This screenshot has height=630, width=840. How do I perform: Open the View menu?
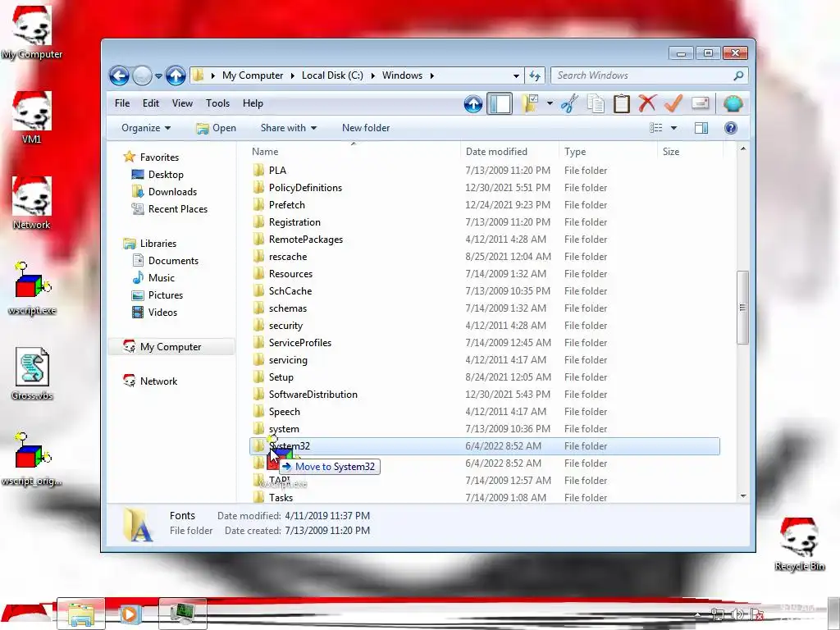pyautogui.click(x=182, y=103)
